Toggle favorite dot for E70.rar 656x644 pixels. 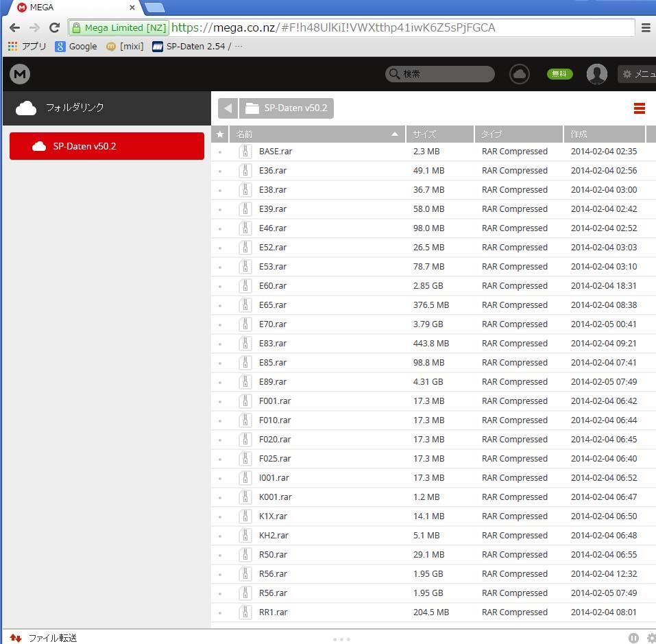(x=220, y=325)
